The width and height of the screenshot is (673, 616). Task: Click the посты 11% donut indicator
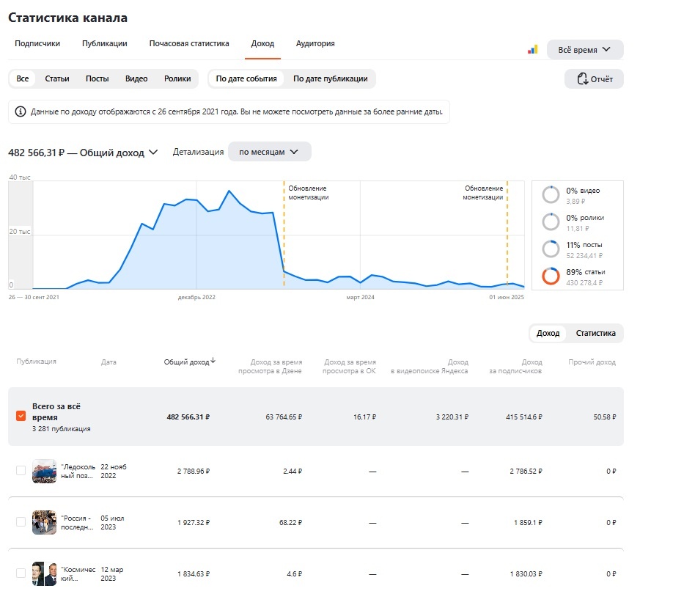click(551, 249)
